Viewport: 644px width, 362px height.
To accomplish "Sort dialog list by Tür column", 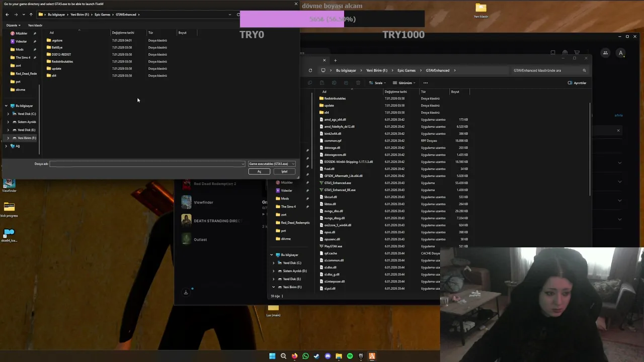I will (150, 33).
